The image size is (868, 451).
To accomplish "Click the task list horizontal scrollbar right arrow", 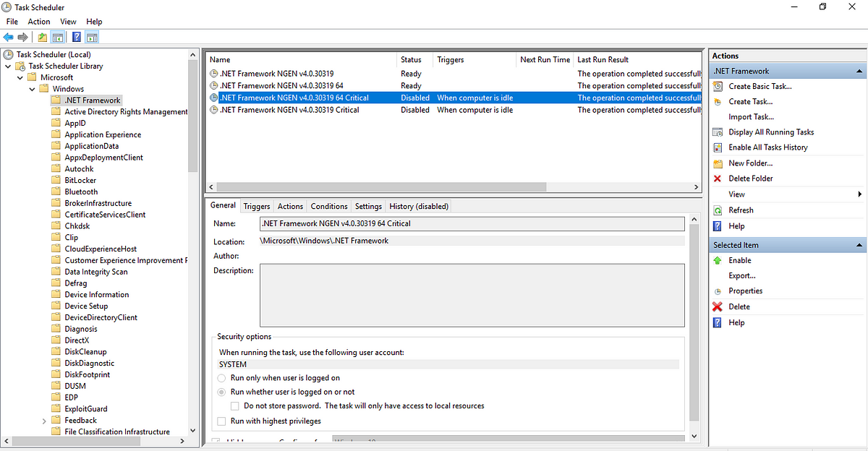I will (x=697, y=187).
